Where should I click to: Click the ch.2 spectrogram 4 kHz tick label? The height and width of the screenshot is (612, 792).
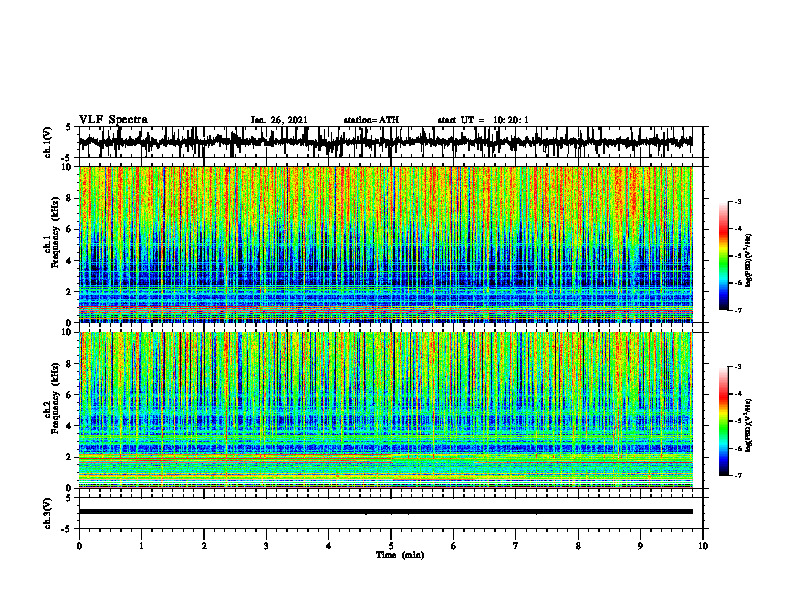(70, 426)
